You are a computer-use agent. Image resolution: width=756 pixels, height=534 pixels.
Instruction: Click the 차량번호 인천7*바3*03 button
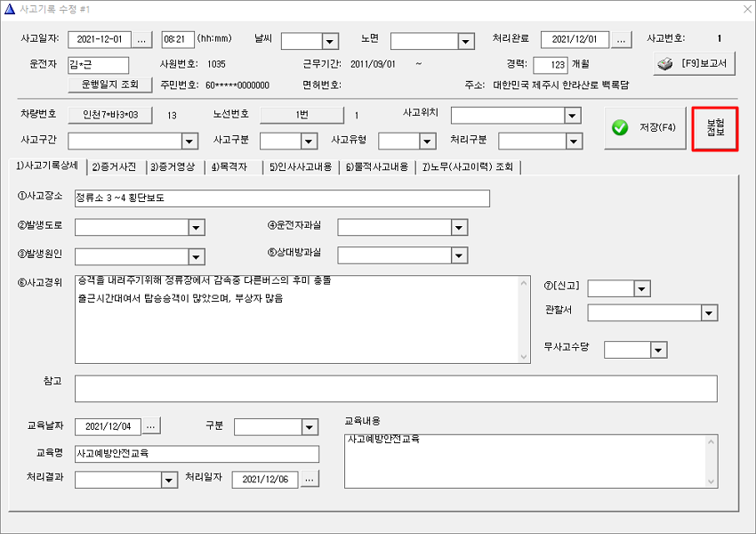click(110, 115)
